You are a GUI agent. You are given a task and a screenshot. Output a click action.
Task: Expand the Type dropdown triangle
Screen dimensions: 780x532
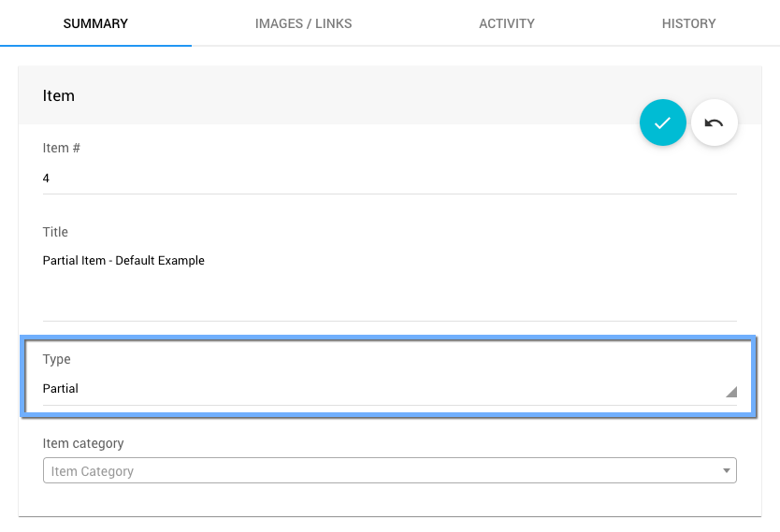tap(730, 392)
